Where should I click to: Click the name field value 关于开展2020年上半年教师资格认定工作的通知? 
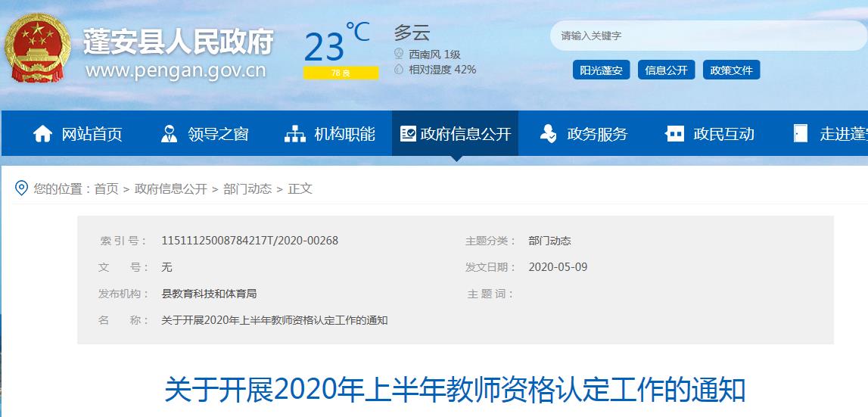pos(275,320)
